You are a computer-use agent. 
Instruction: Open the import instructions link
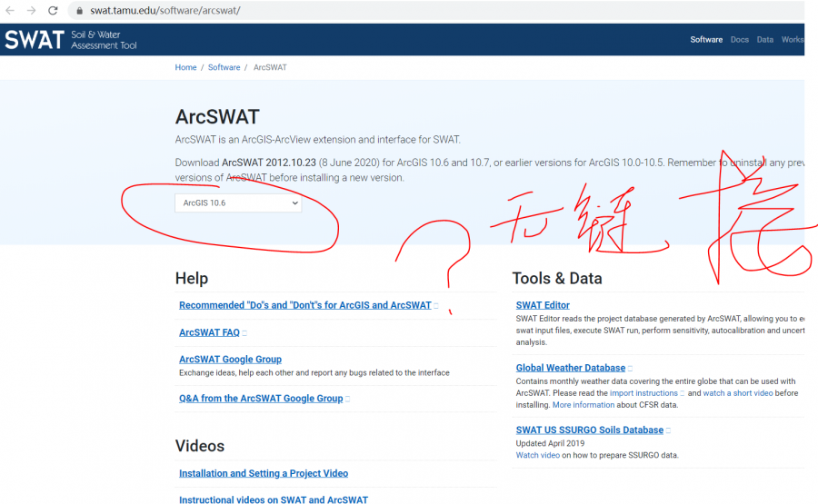pos(643,393)
